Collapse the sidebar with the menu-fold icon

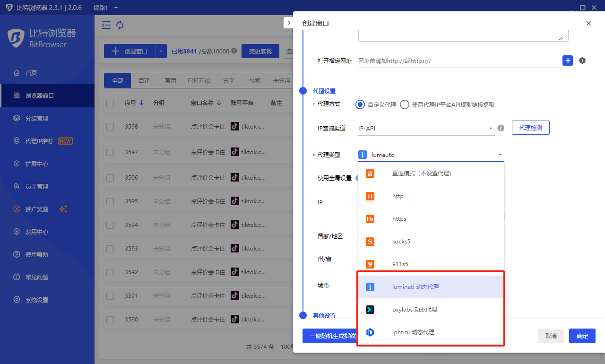[x=106, y=25]
